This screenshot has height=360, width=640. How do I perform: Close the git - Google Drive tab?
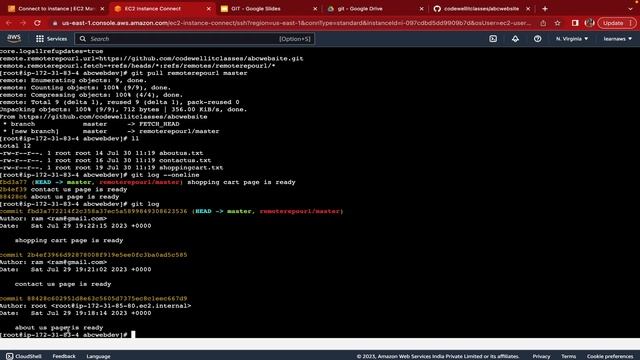(x=422, y=9)
